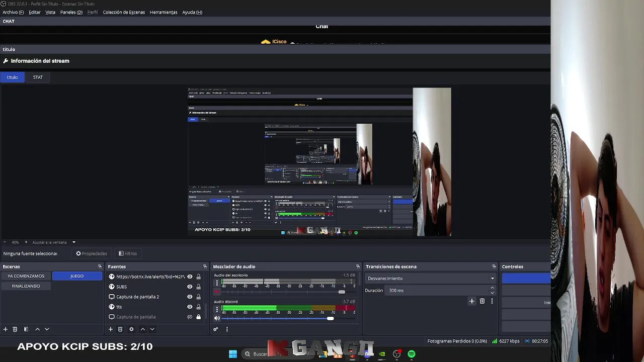This screenshot has width=644, height=362.
Task: Undock the Escenas panel
Action: 100,266
